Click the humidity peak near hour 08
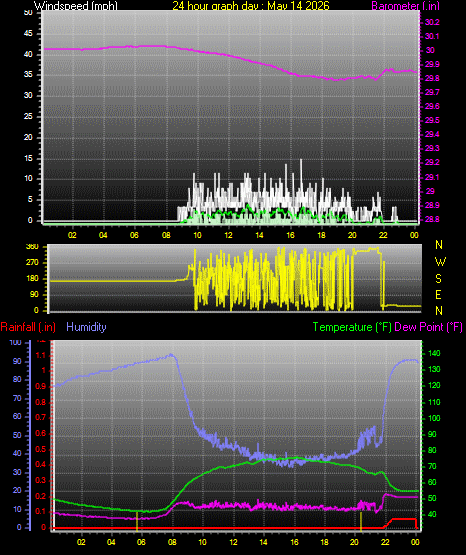466x555 pixels. (171, 354)
